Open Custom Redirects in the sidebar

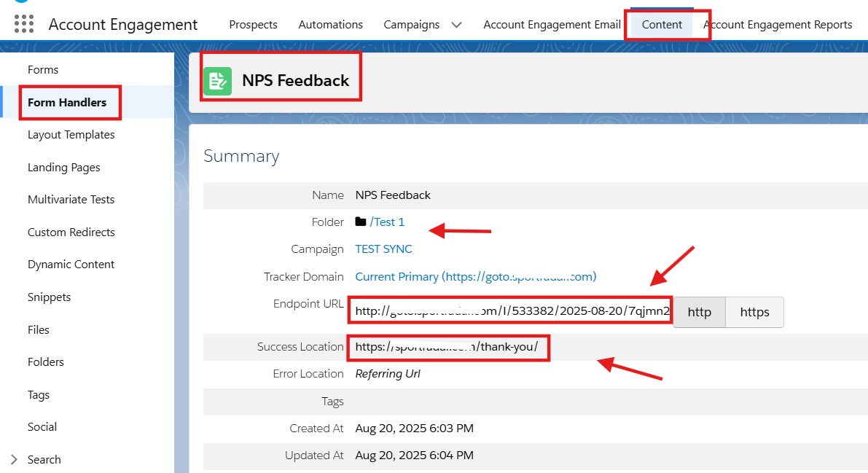click(x=71, y=232)
